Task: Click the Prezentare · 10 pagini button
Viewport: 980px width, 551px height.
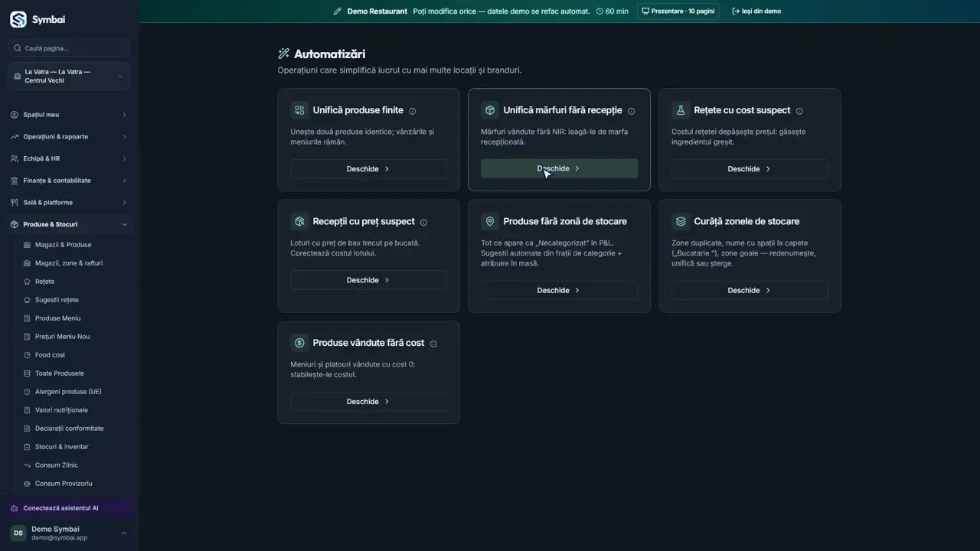Action: pyautogui.click(x=678, y=11)
